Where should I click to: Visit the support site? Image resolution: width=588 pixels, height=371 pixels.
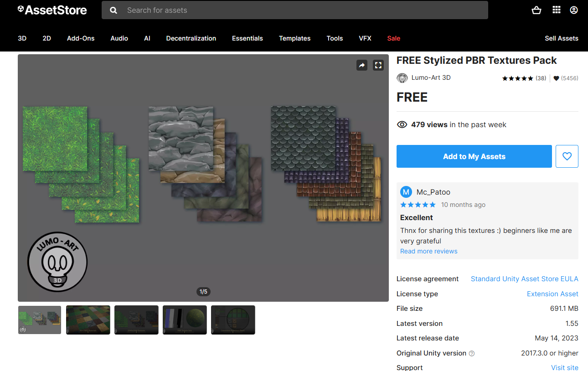point(564,367)
